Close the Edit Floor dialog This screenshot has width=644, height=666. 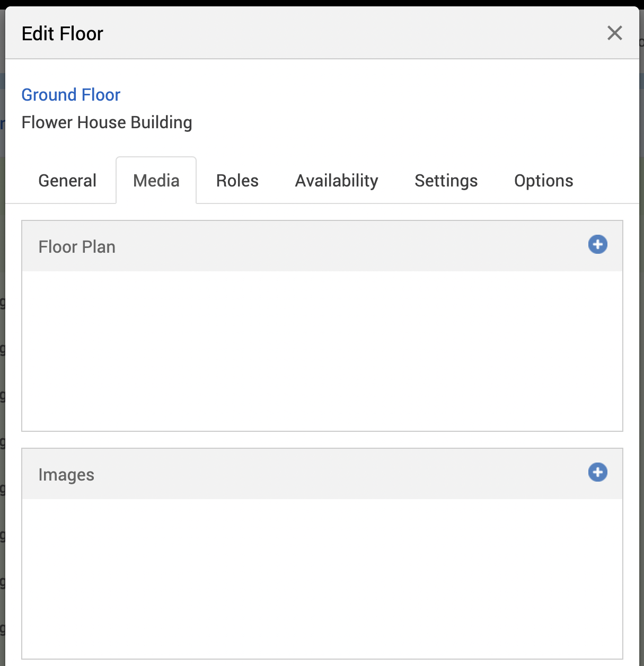pyautogui.click(x=614, y=33)
